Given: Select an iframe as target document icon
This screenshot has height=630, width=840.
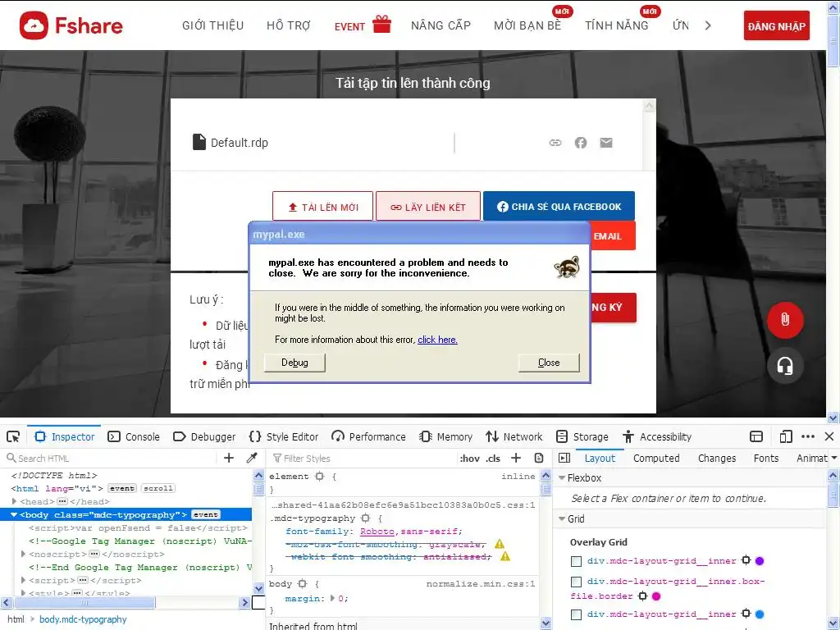Looking at the screenshot, I should click(x=756, y=436).
